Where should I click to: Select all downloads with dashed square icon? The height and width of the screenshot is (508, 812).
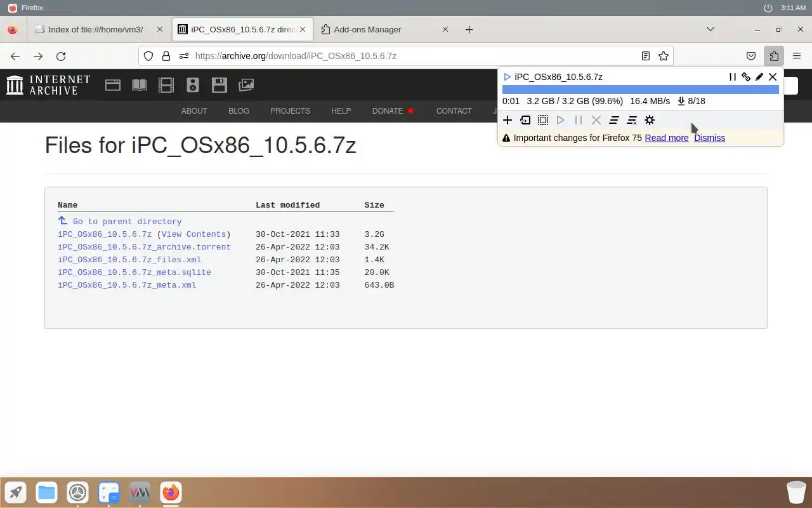tap(543, 120)
